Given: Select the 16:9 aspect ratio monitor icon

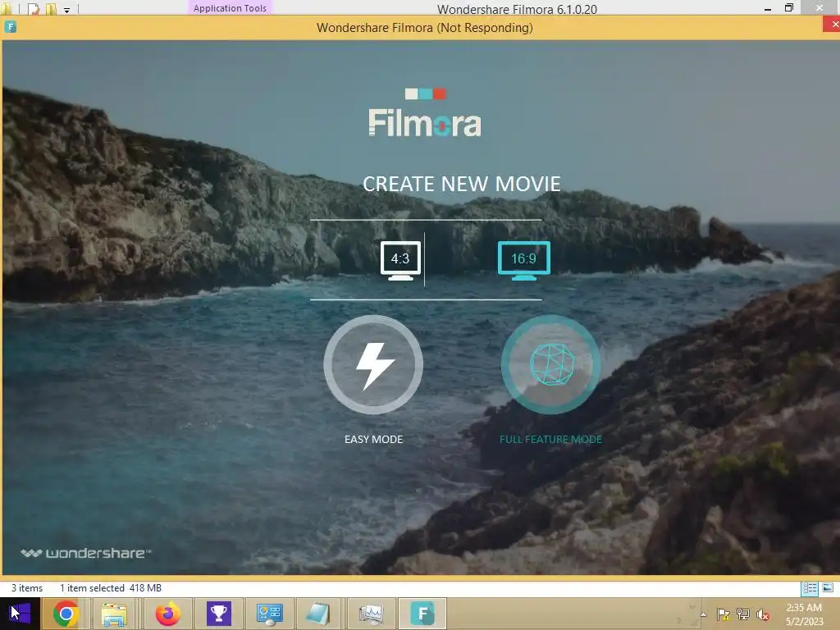Looking at the screenshot, I should pos(523,260).
